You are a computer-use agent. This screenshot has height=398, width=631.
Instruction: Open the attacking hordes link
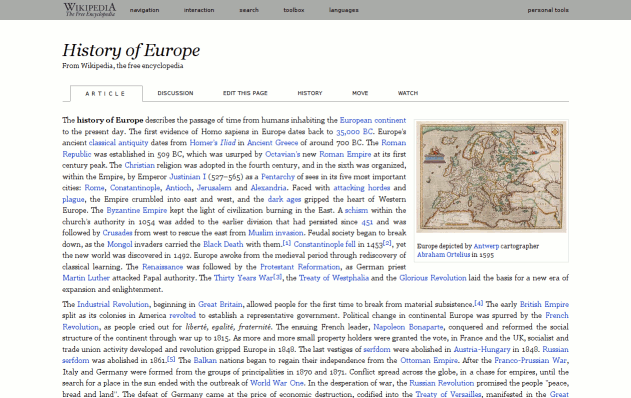point(361,188)
